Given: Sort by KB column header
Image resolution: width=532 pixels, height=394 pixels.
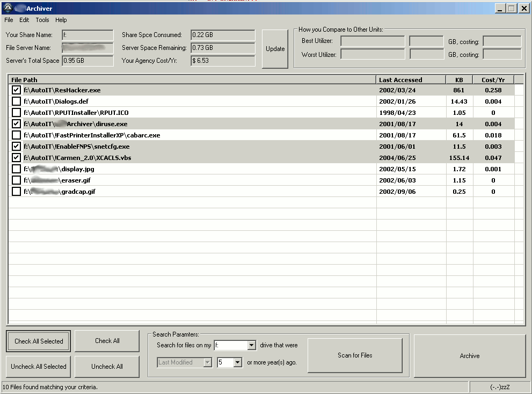Looking at the screenshot, I should point(459,80).
